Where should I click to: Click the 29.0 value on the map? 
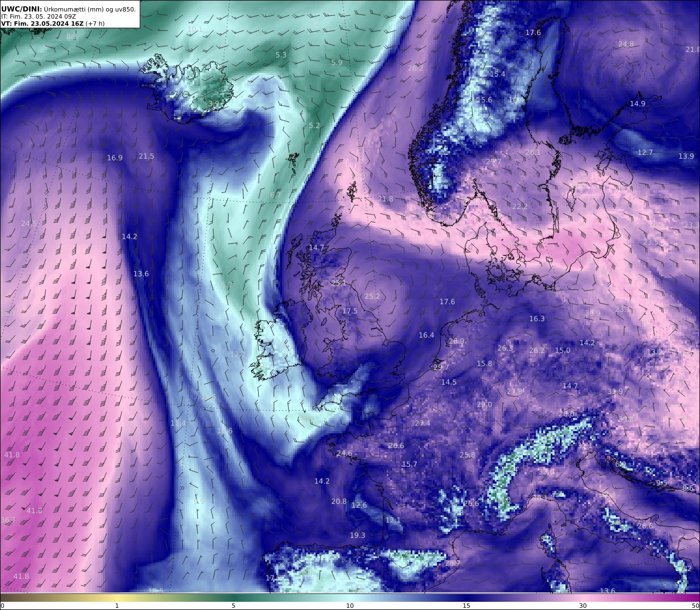click(485, 404)
